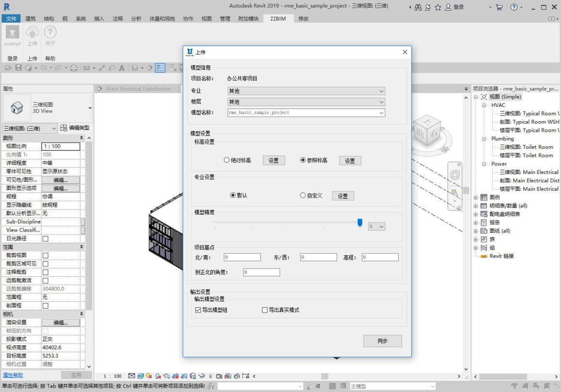Screen dimensions: 561x392
Task: Click the Print icon in quick access toolbar
Action: (x=74, y=68)
